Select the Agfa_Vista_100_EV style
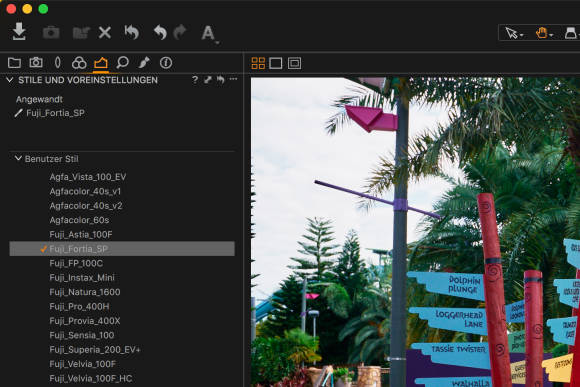Screen dimensions: 580x387 (x=88, y=177)
